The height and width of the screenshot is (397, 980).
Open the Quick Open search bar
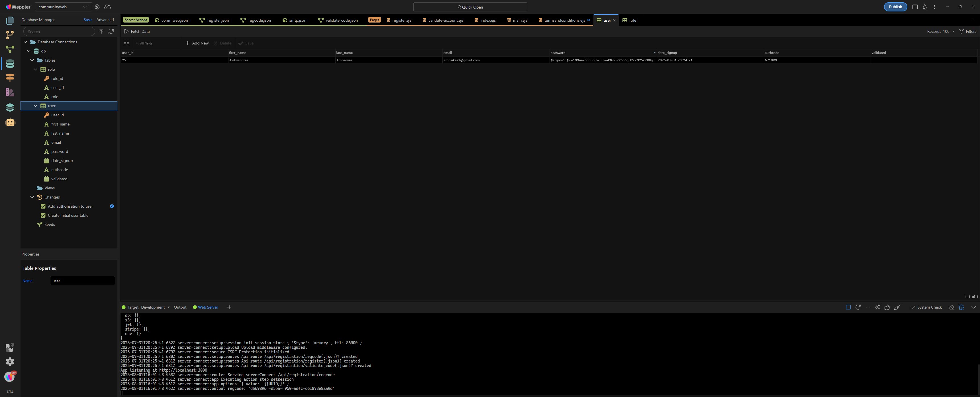tap(470, 7)
